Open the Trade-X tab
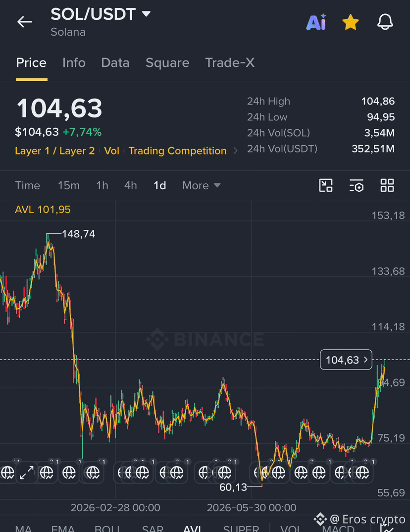The image size is (410, 532). tap(230, 63)
